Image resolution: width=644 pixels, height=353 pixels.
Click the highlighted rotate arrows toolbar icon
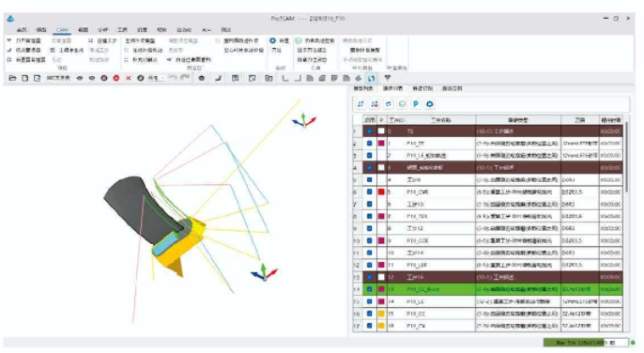point(372,78)
